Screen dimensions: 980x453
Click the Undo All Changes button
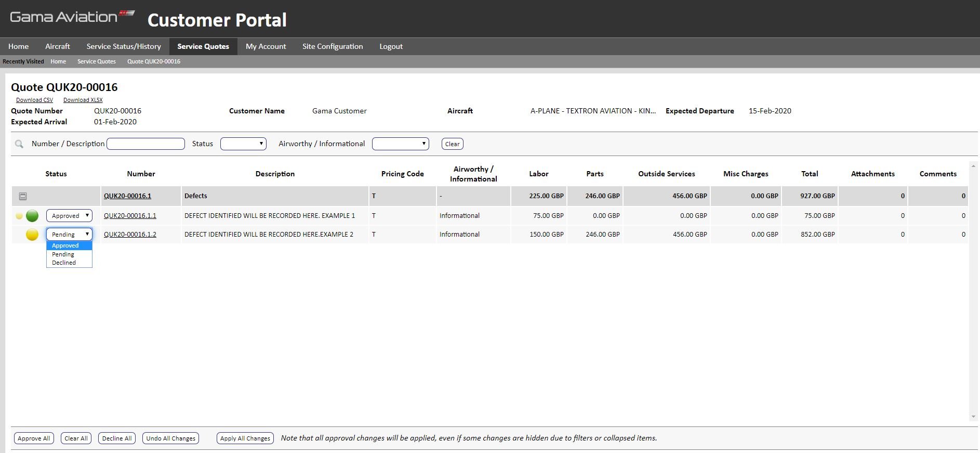(171, 438)
